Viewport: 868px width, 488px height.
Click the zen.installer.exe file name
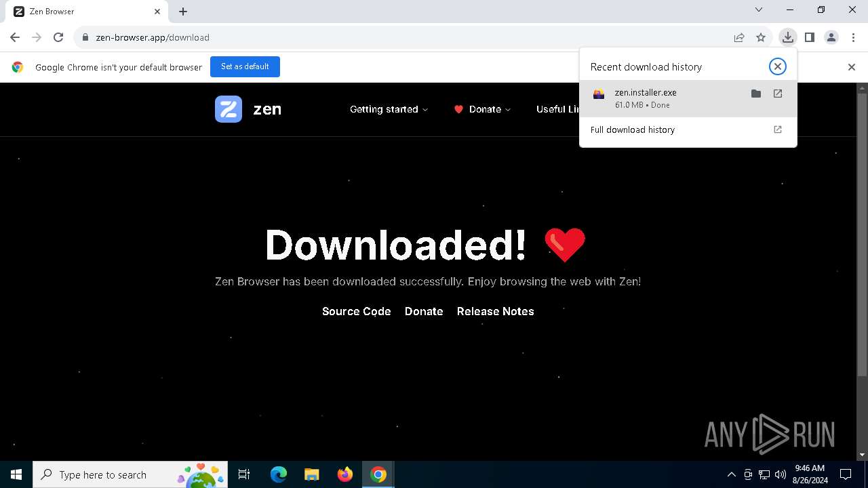[646, 92]
